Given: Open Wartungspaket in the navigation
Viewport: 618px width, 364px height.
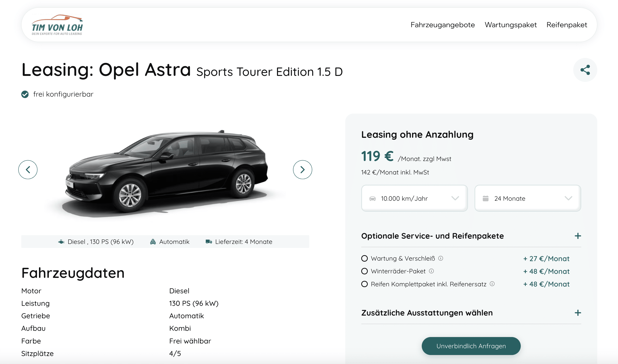Looking at the screenshot, I should [x=510, y=25].
